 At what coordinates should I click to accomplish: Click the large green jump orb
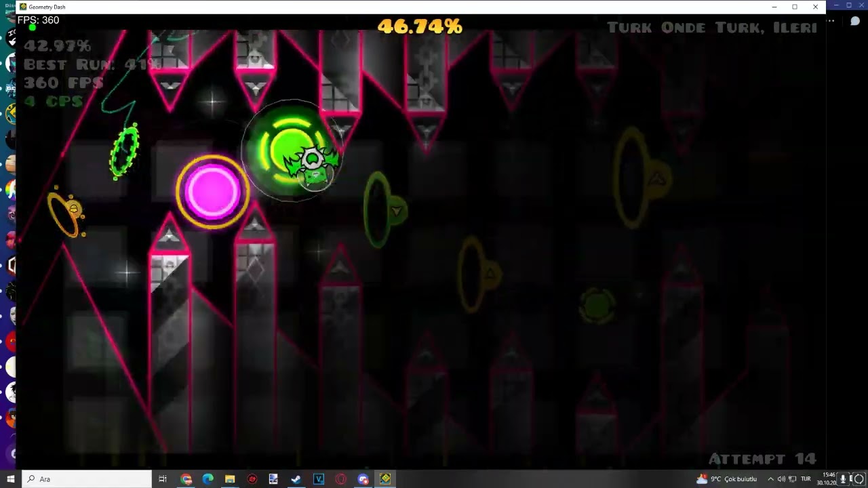pos(290,150)
